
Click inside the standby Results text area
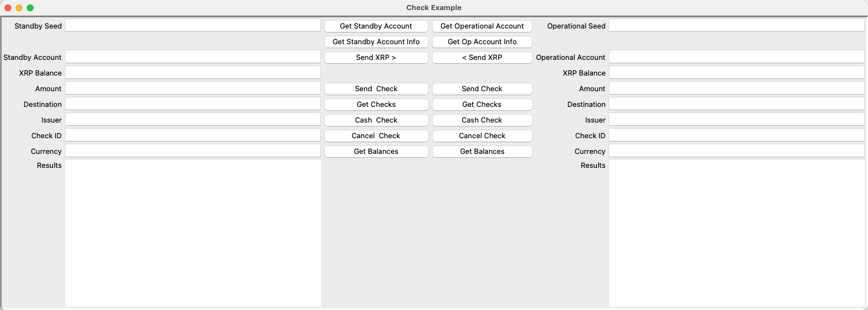193,233
